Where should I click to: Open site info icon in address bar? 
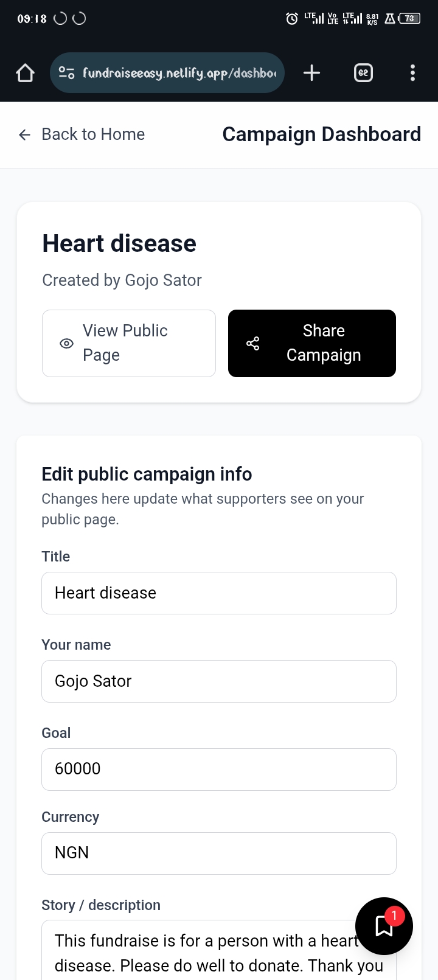pos(66,73)
